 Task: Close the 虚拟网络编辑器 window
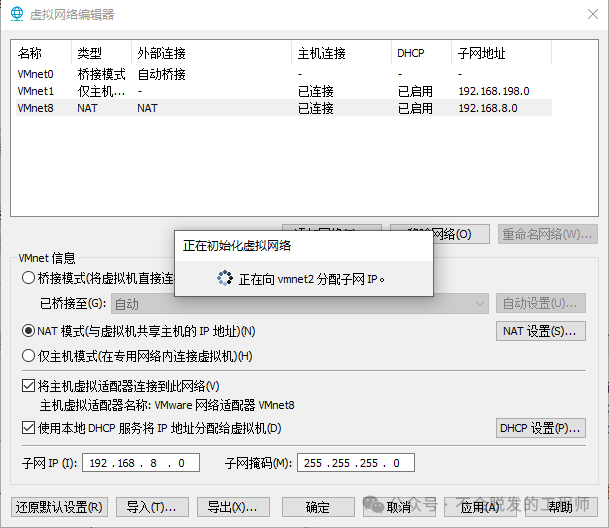(x=593, y=14)
